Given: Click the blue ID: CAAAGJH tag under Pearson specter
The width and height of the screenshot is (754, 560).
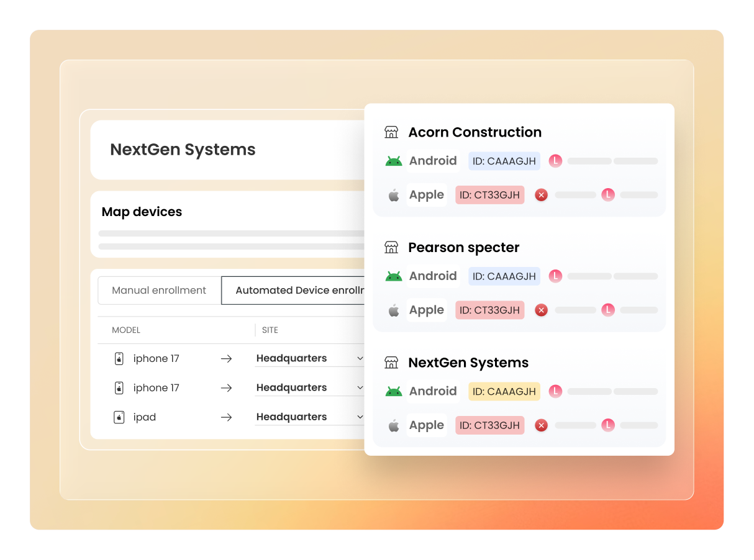Looking at the screenshot, I should [504, 276].
